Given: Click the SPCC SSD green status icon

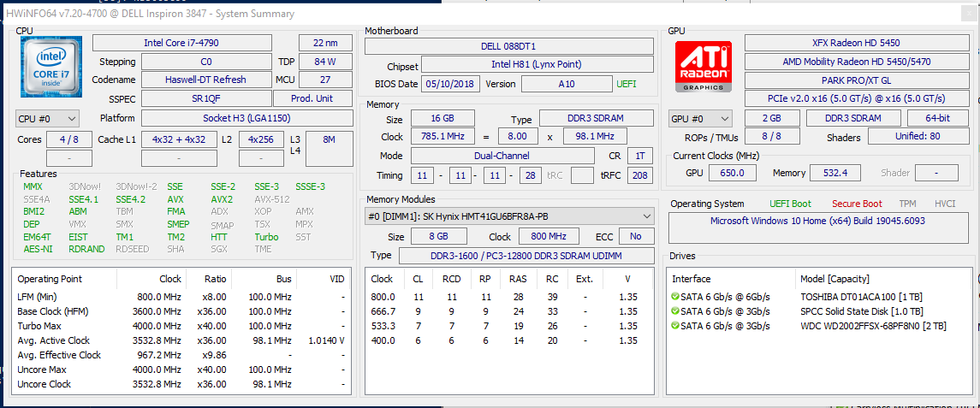Looking at the screenshot, I should click(675, 311).
